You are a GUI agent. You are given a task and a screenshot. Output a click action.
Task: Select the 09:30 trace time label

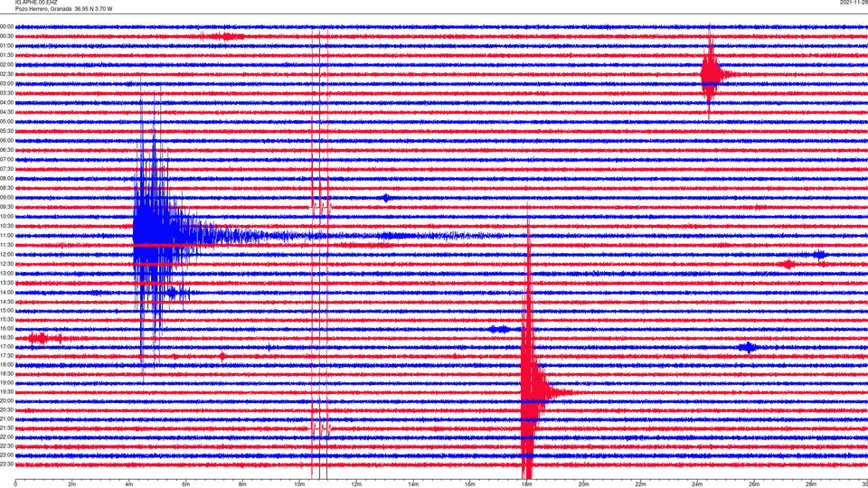tap(6, 207)
